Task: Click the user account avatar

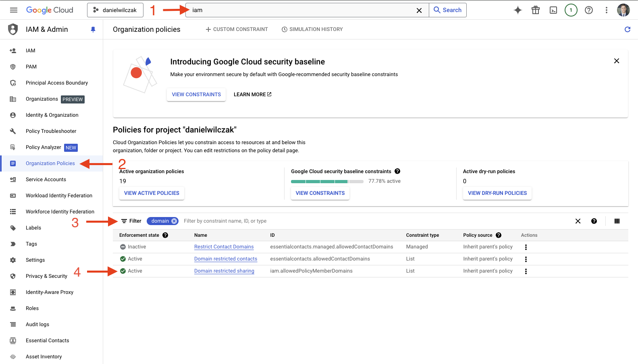Action: coord(623,10)
